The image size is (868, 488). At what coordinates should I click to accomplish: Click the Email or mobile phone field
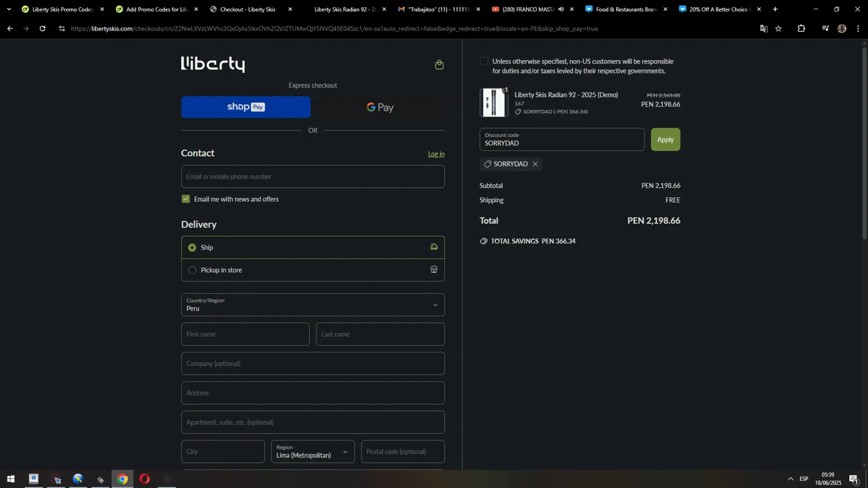(x=312, y=176)
